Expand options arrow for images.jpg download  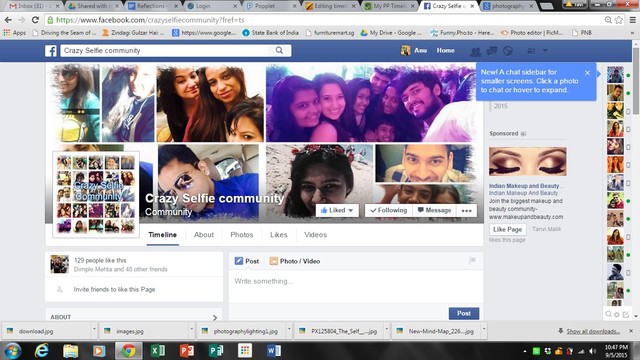(x=191, y=330)
